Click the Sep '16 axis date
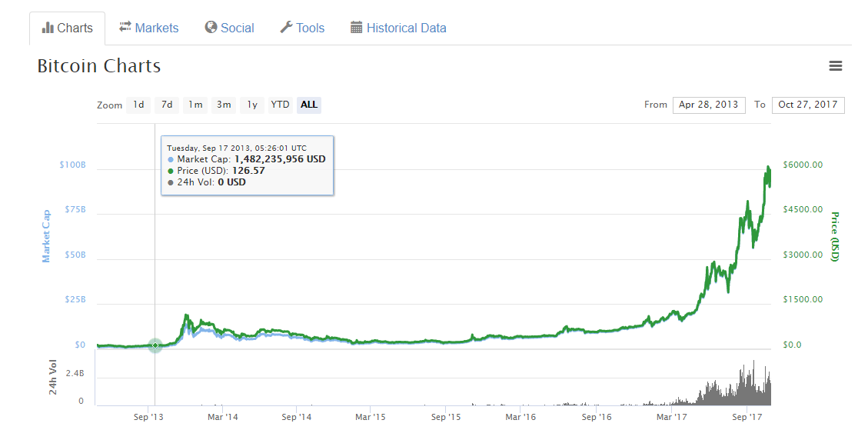Viewport: 868px width, 430px height. click(597, 416)
